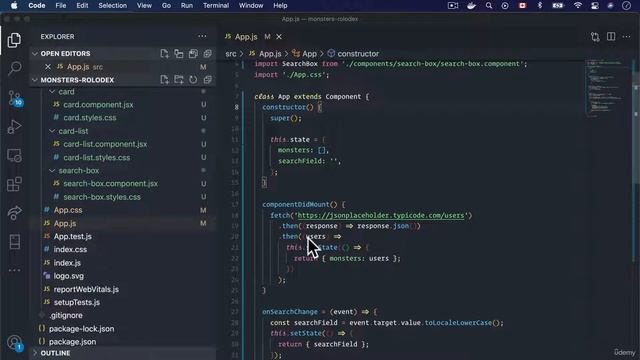Open the Terminal menu
The height and width of the screenshot is (360, 640).
click(216, 6)
